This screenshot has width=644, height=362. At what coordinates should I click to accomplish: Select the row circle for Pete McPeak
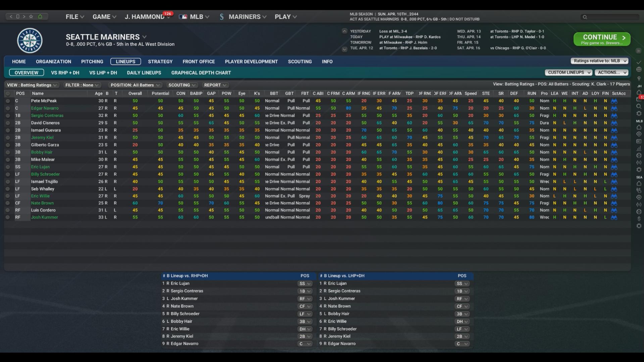(x=8, y=101)
